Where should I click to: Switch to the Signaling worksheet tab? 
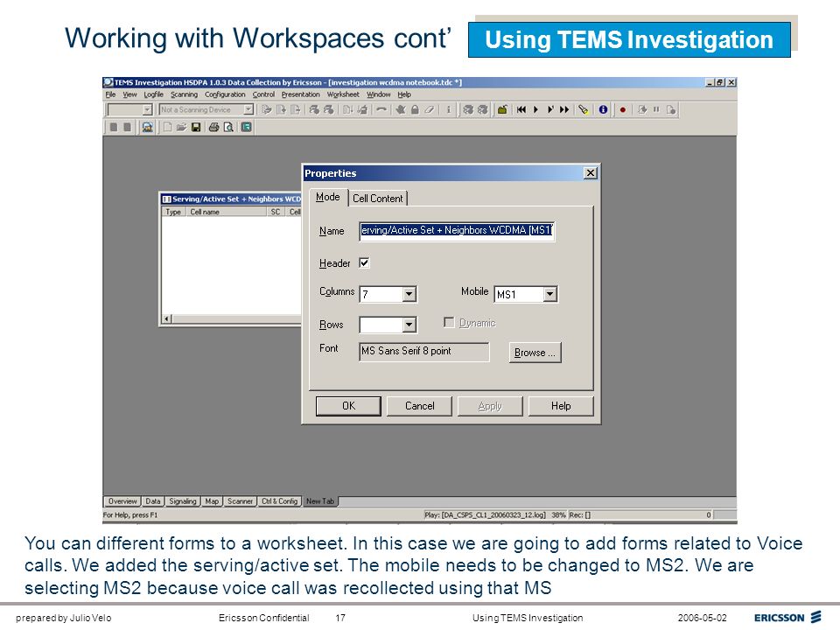coord(183,501)
